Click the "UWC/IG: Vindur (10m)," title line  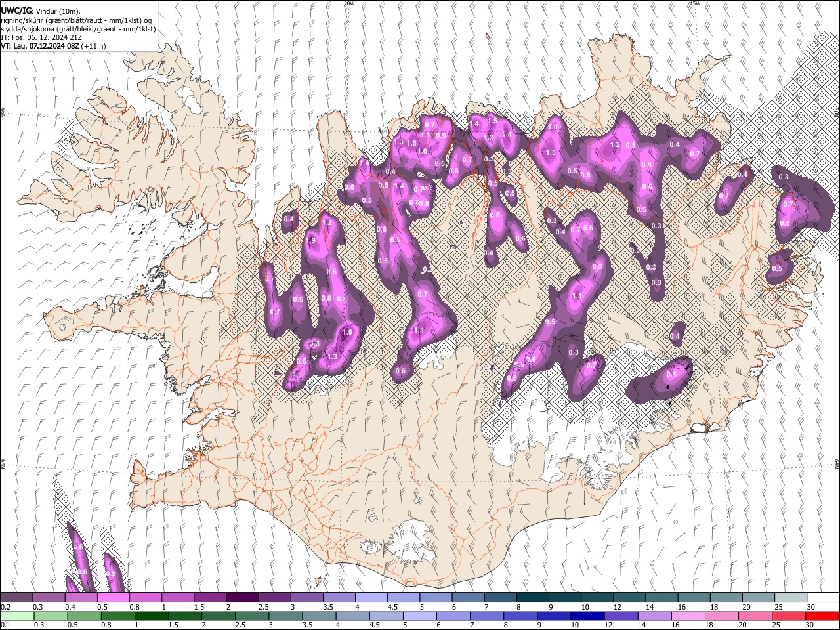point(41,11)
